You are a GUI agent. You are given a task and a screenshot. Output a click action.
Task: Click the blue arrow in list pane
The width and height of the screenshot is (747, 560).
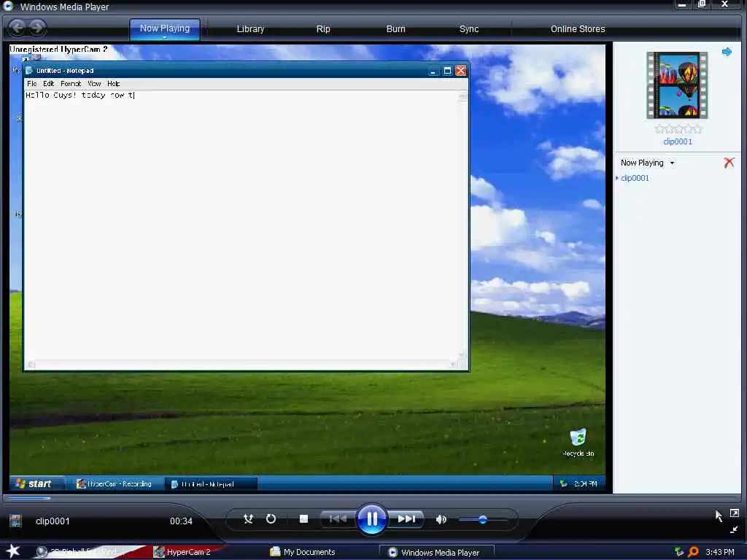[x=727, y=52]
